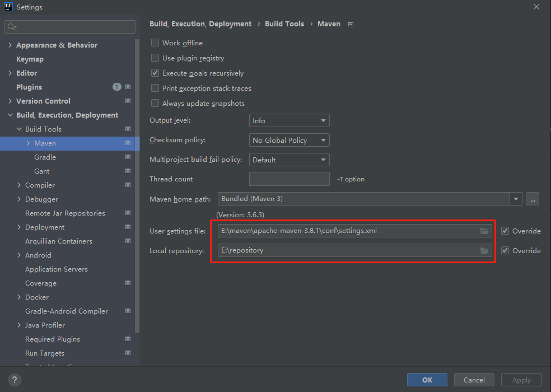Click the OK button
The width and height of the screenshot is (551, 392).
coord(427,380)
